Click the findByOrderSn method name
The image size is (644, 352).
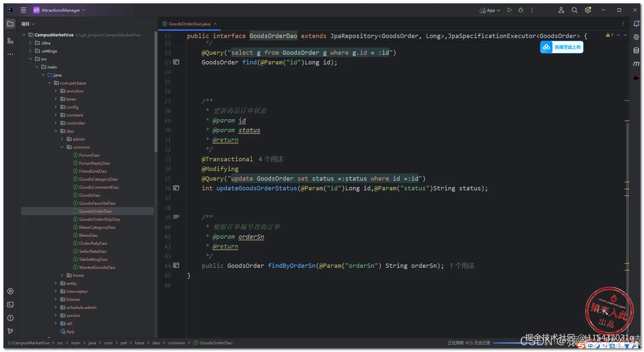pos(292,266)
